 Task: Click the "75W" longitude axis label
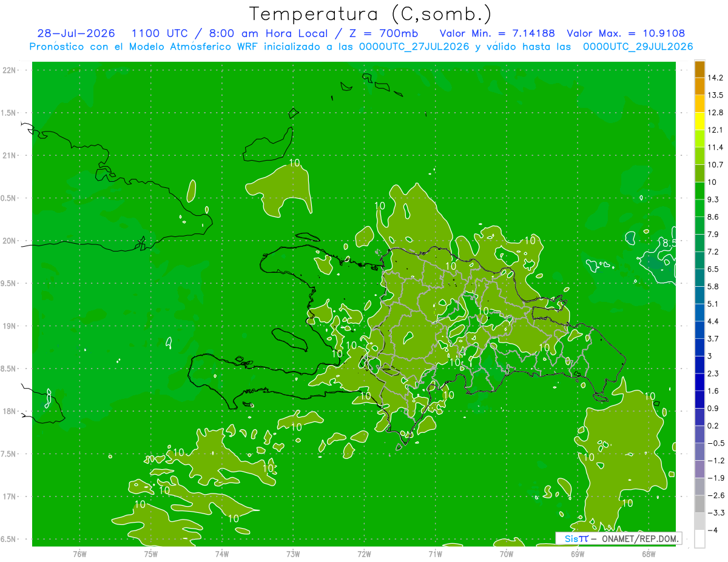click(150, 554)
